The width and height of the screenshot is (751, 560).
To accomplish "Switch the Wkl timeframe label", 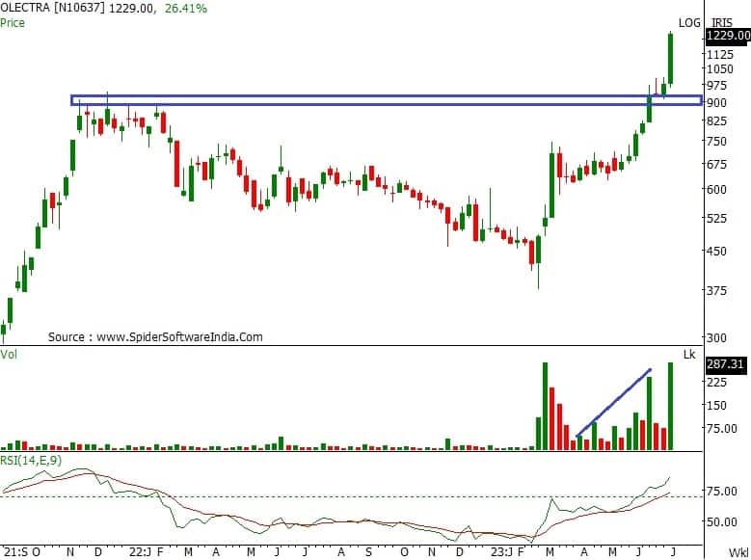I will (x=738, y=553).
